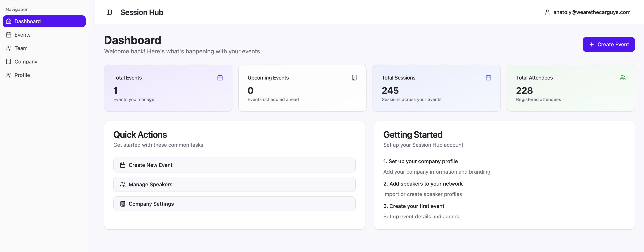Select the person icon beside Profile
Viewport: 644px width, 252px height.
pyautogui.click(x=9, y=75)
